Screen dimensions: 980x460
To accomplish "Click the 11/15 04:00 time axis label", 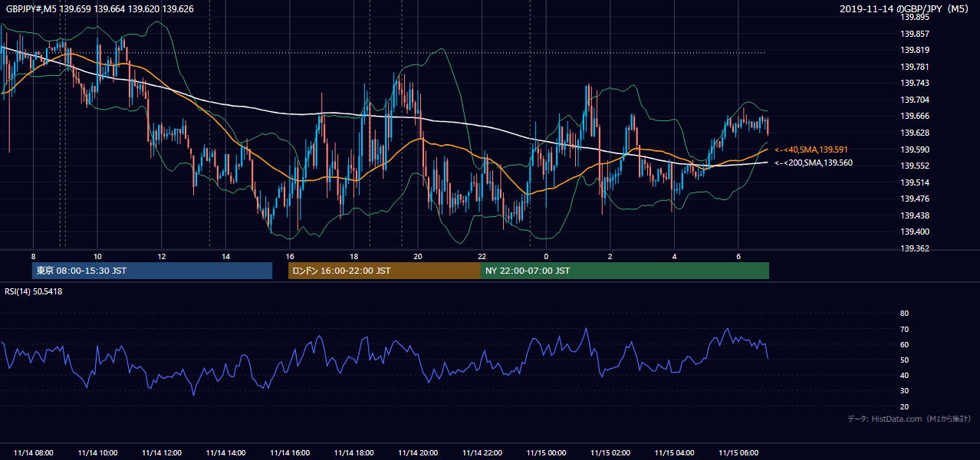I will [674, 453].
